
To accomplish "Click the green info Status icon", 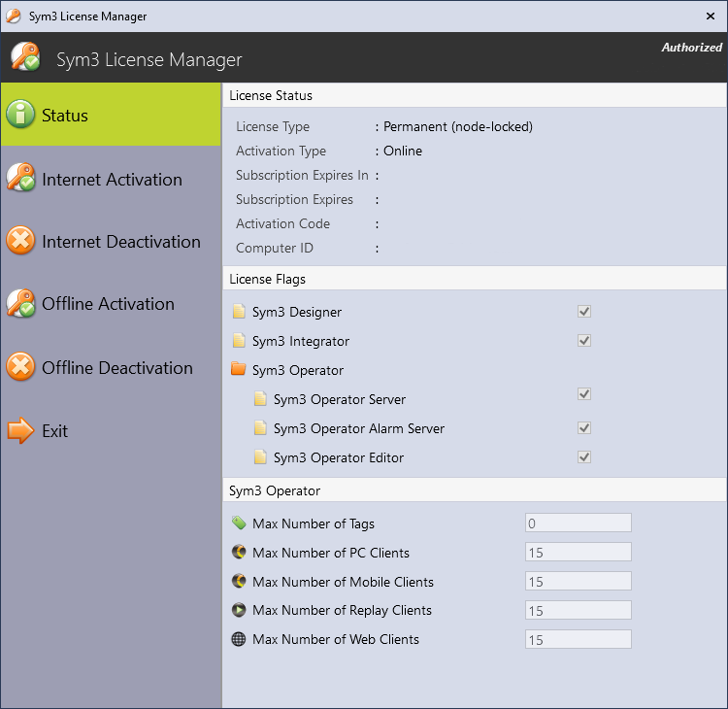I will tap(20, 114).
